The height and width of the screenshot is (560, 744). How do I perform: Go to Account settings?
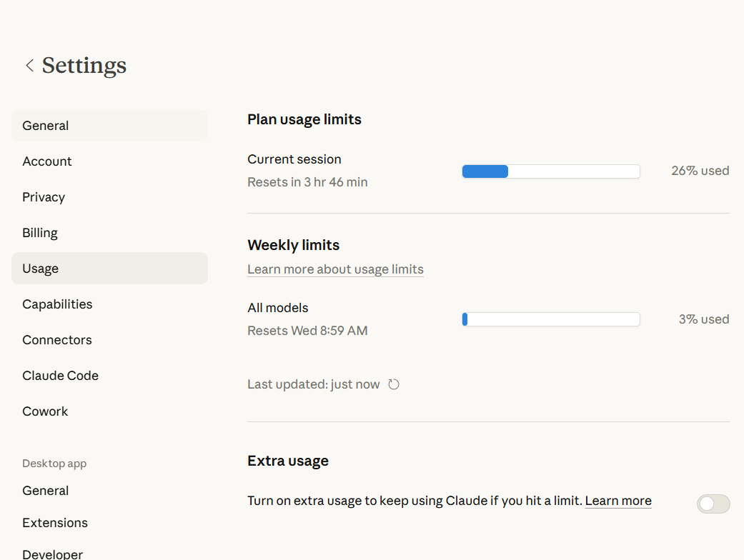47,161
